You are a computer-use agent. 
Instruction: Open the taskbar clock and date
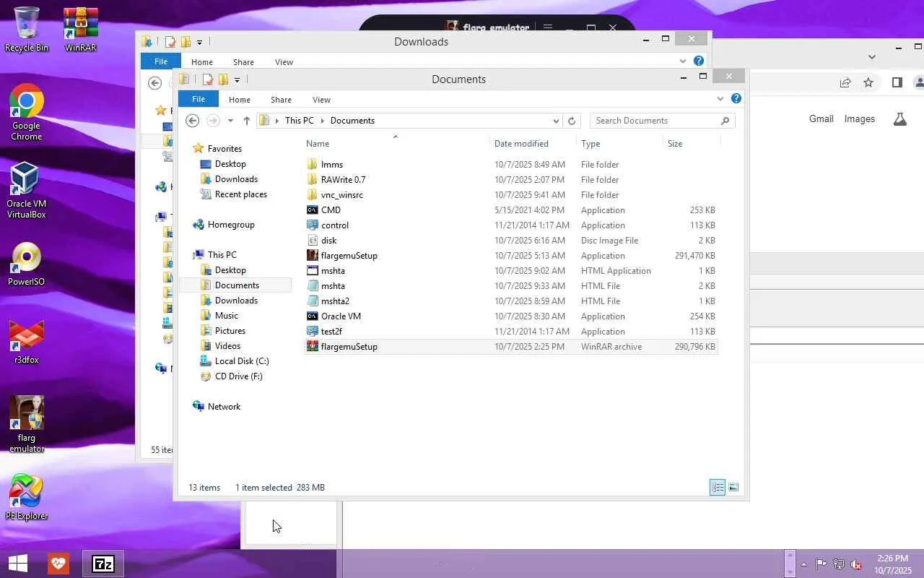point(892,564)
